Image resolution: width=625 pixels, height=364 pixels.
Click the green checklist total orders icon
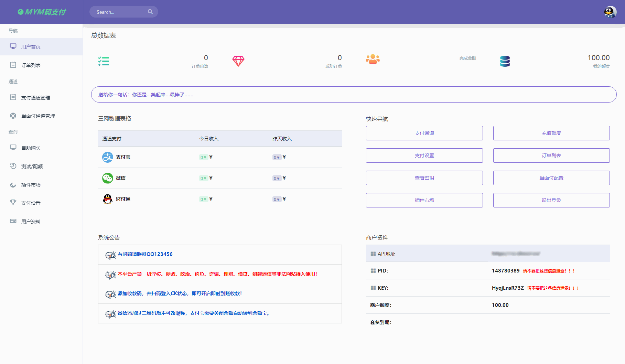pos(104,61)
